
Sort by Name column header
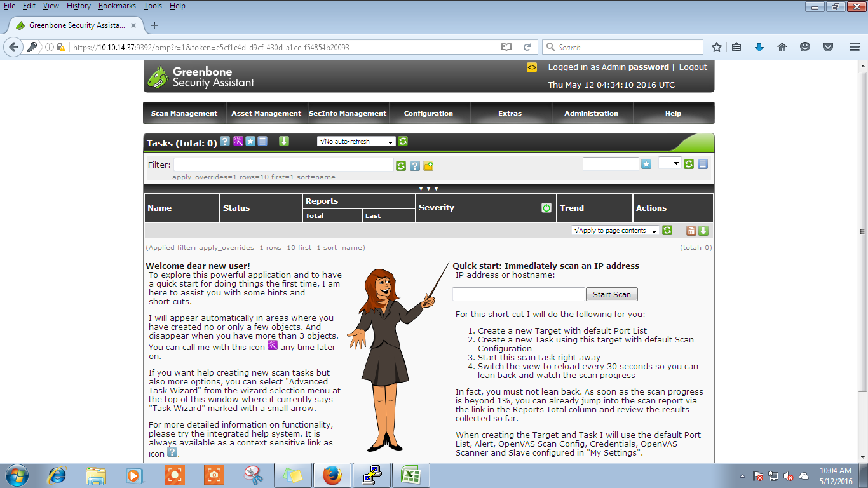159,208
